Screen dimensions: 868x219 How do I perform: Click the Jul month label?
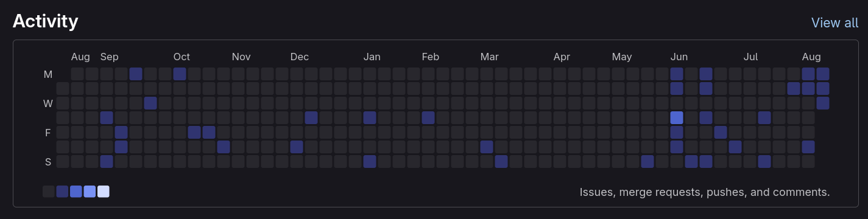[751, 57]
